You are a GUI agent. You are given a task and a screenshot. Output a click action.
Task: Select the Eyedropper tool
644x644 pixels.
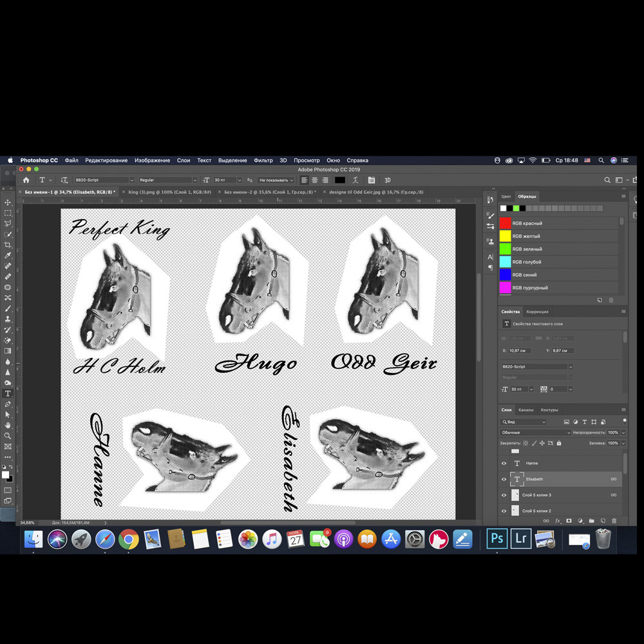pos(8,256)
